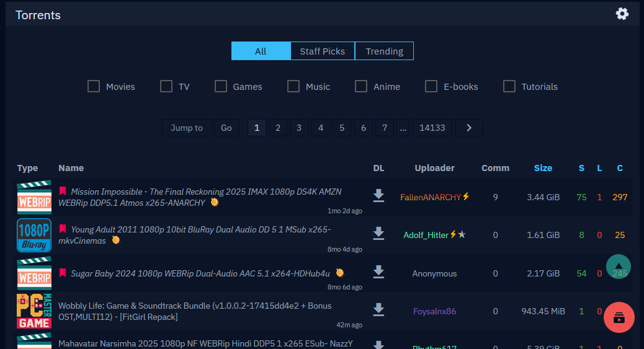Enable the Movies category checkbox

tap(94, 86)
